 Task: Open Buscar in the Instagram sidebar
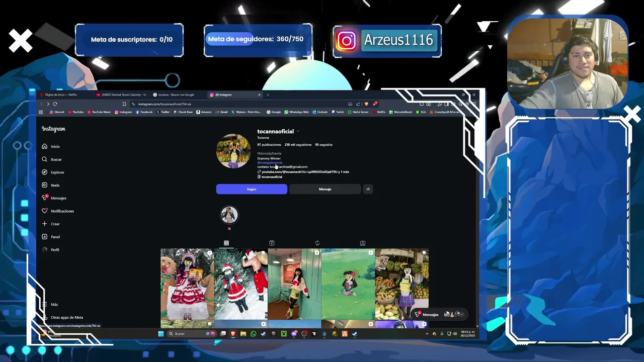click(51, 159)
